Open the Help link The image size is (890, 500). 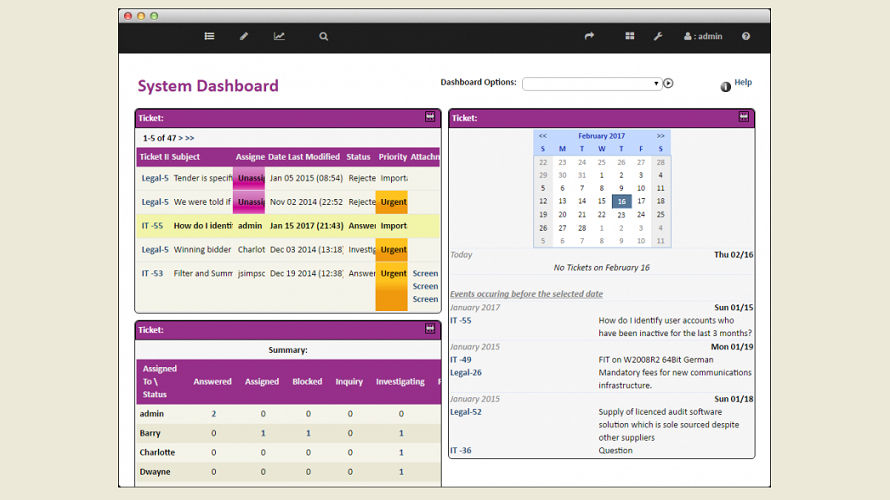click(x=743, y=82)
